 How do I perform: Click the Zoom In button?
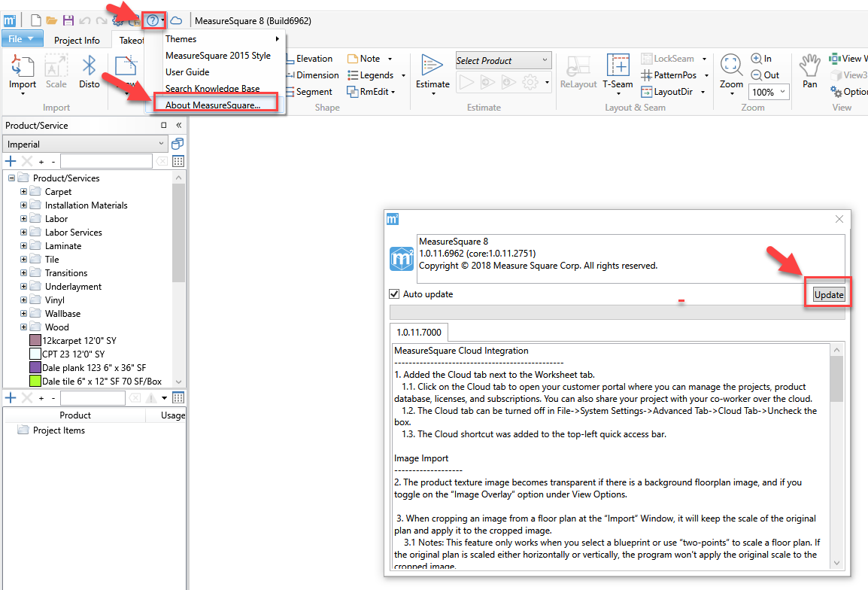tap(761, 59)
